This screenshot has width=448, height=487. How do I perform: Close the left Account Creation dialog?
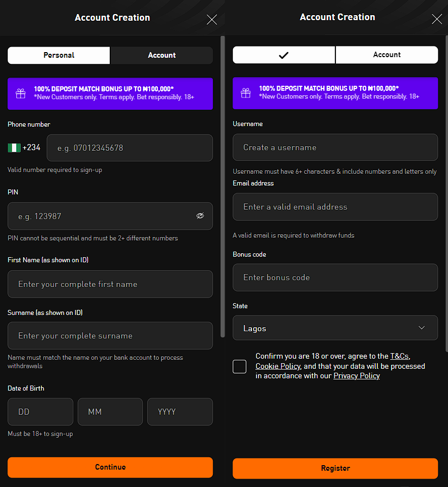coord(212,20)
